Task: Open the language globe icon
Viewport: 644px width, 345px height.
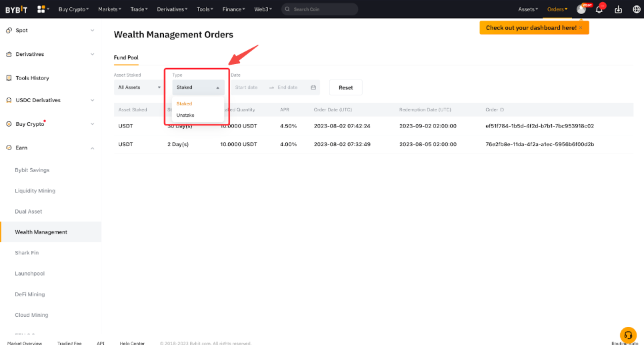Action: click(637, 9)
